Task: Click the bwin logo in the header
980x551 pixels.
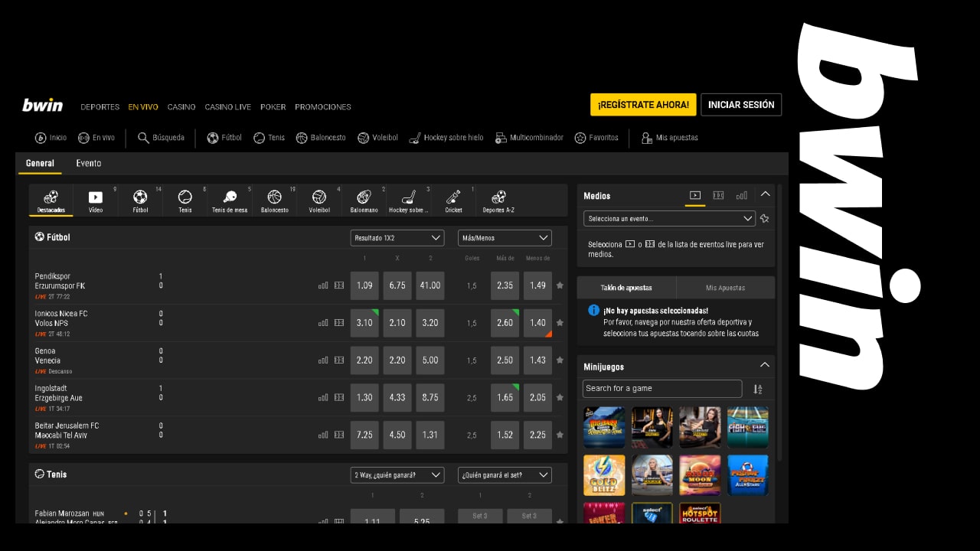Action: coord(42,106)
